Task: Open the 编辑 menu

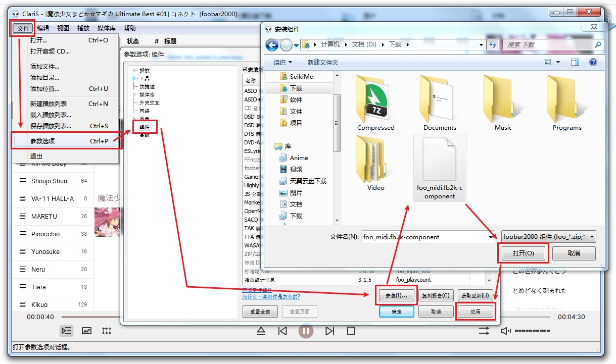Action: coord(43,28)
